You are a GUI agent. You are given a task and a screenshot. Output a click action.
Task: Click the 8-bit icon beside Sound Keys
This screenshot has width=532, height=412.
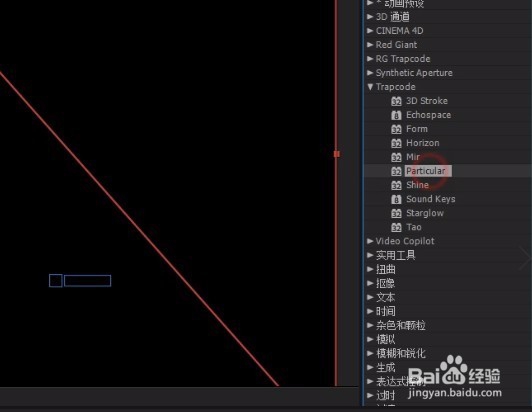tap(396, 200)
